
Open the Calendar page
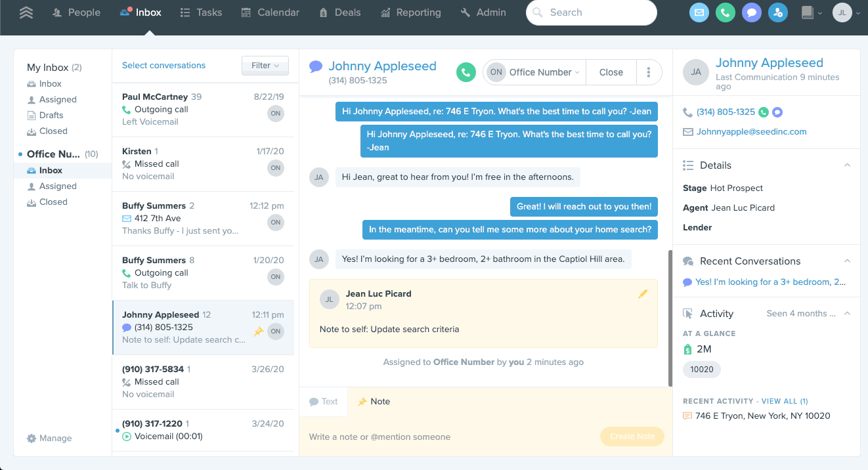[271, 12]
